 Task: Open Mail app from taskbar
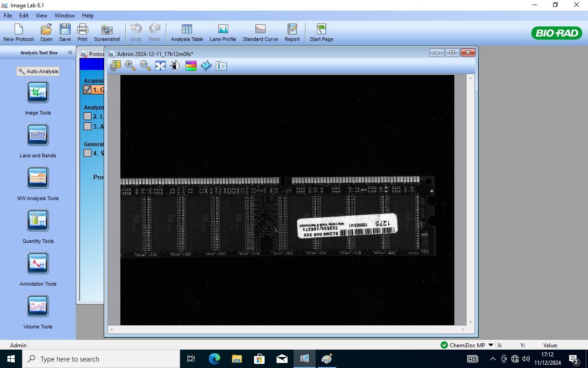[x=282, y=359]
